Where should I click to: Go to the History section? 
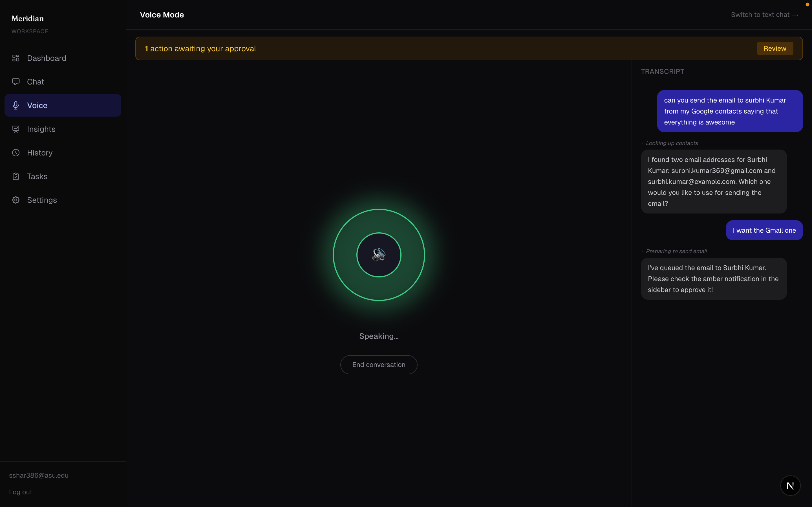(x=39, y=153)
